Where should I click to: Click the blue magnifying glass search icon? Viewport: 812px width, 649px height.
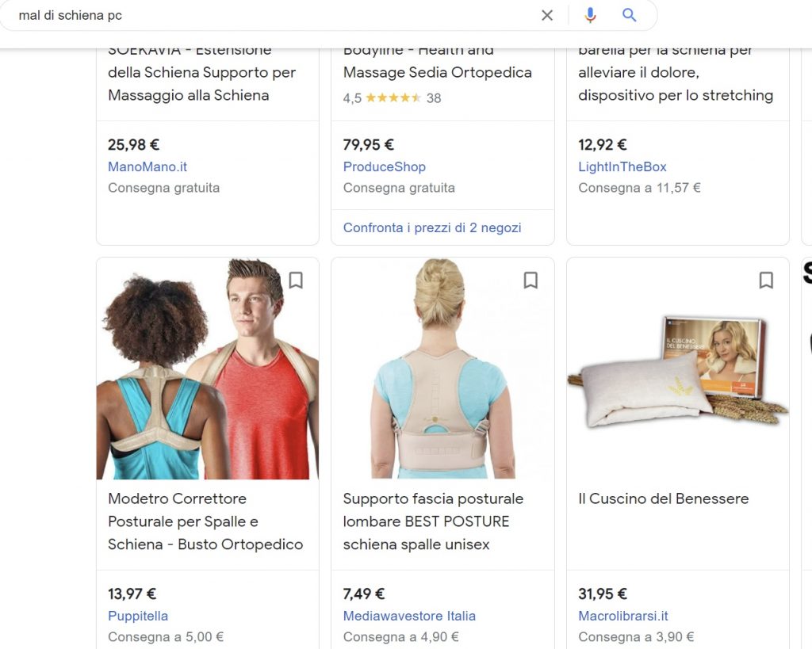click(629, 15)
